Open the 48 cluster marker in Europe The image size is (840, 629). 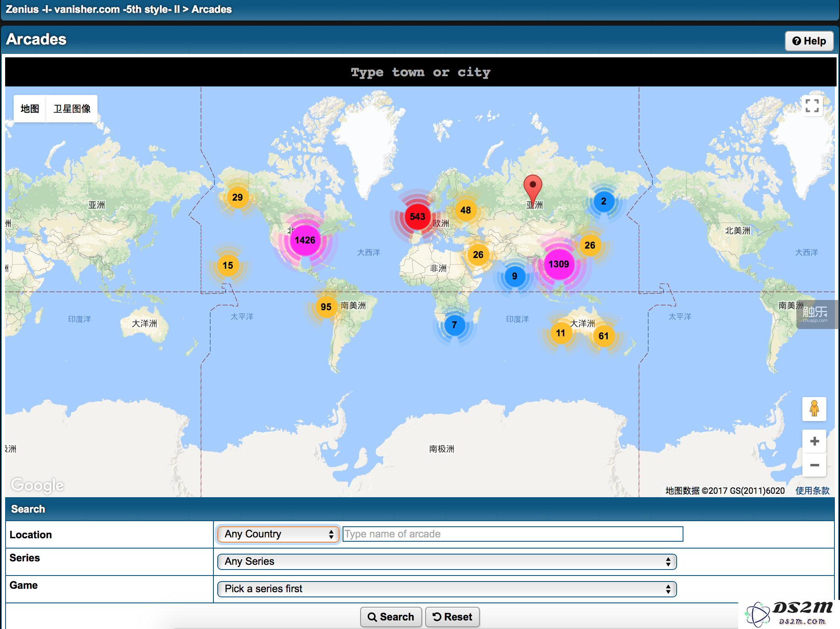pyautogui.click(x=465, y=210)
